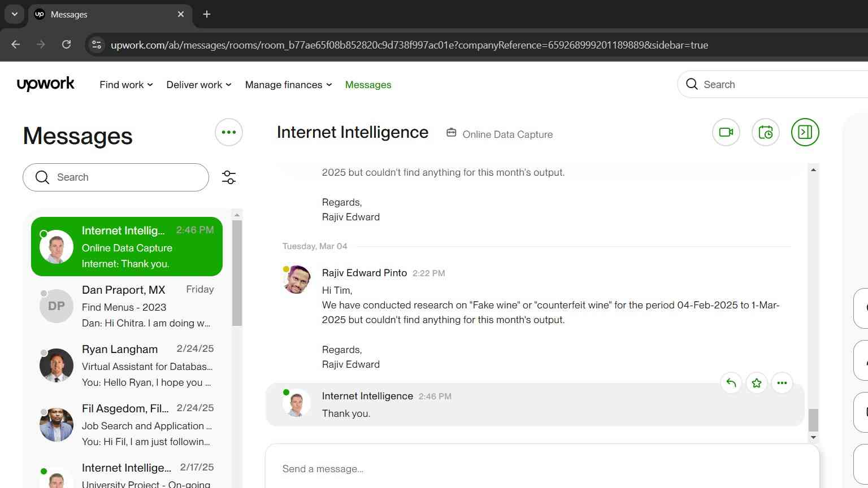The image size is (868, 488).
Task: Open a new browser tab
Action: click(x=207, y=14)
